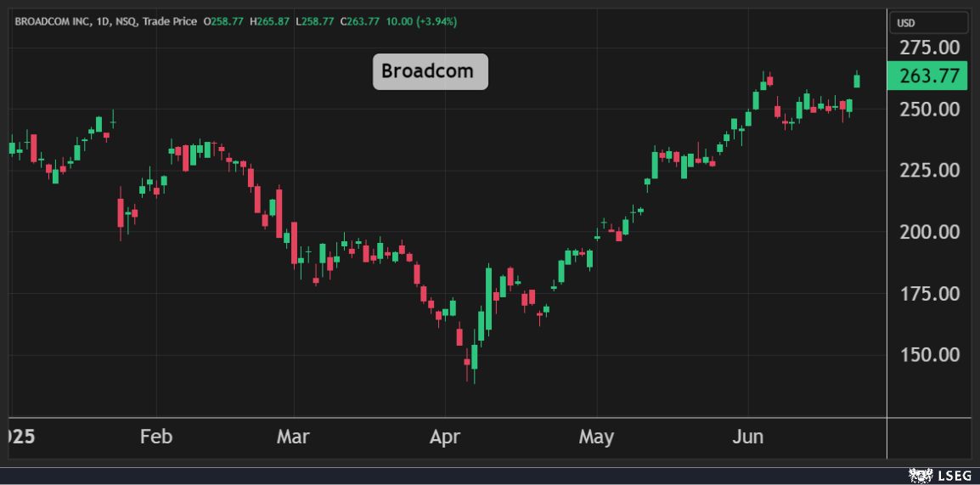This screenshot has height=485, width=980.
Task: Select the USD currency box
Action: (x=928, y=23)
